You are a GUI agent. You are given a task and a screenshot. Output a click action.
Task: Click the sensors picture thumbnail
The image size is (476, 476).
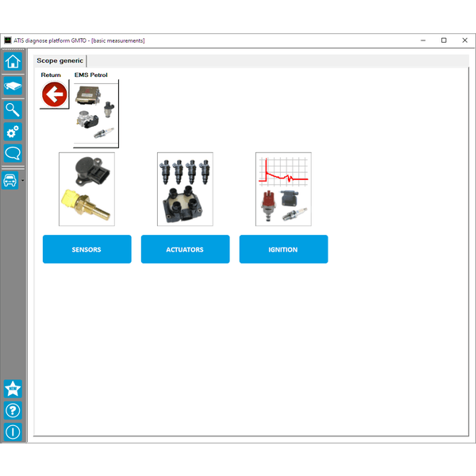coord(86,189)
